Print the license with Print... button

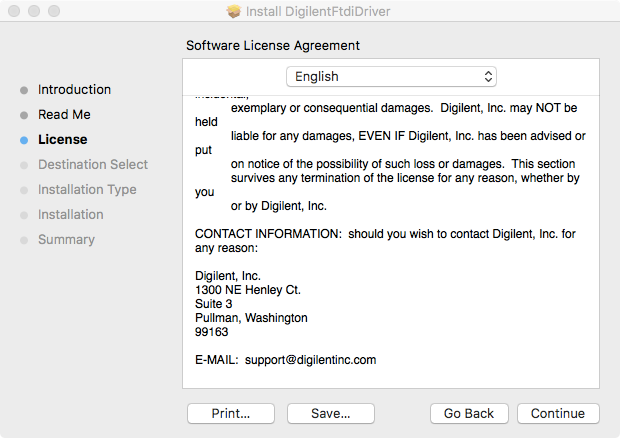(x=231, y=413)
